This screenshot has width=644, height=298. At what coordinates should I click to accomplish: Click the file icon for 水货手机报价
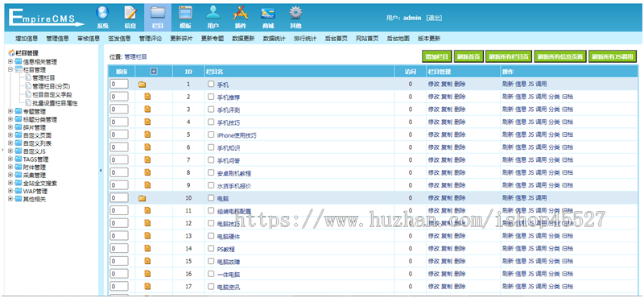147,185
